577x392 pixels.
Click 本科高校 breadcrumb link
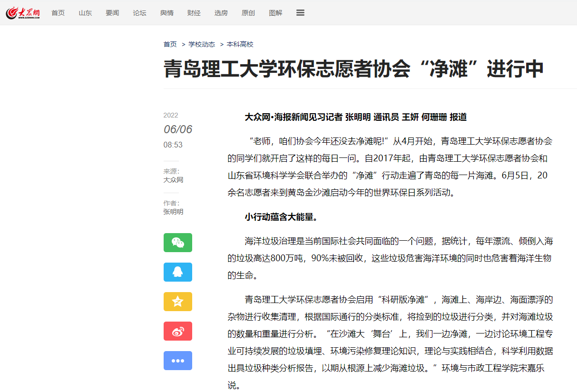click(x=240, y=44)
